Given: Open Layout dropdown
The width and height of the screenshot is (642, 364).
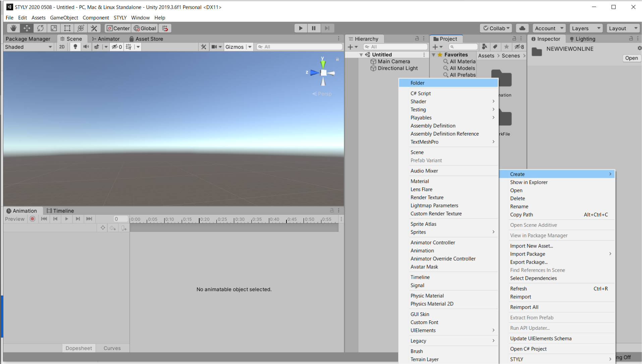Looking at the screenshot, I should [x=624, y=28].
